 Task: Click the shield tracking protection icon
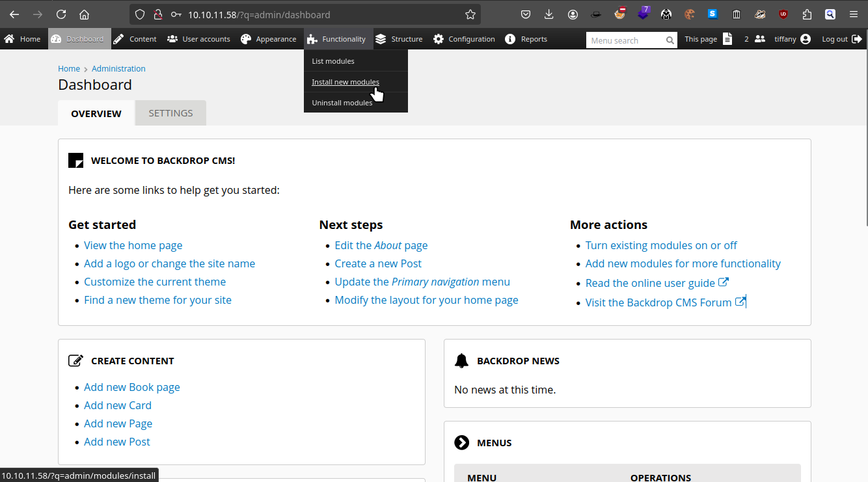click(x=140, y=14)
